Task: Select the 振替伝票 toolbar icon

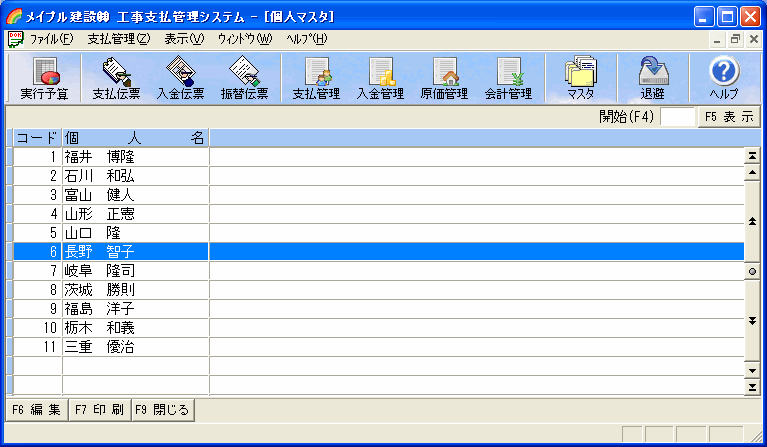Action: coord(244,78)
